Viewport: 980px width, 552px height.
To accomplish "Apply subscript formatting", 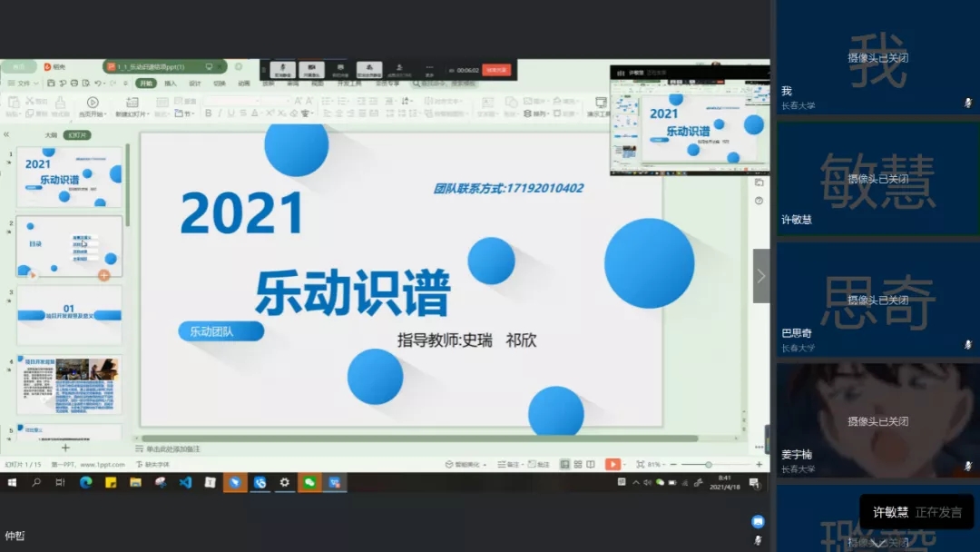I will coord(282,113).
